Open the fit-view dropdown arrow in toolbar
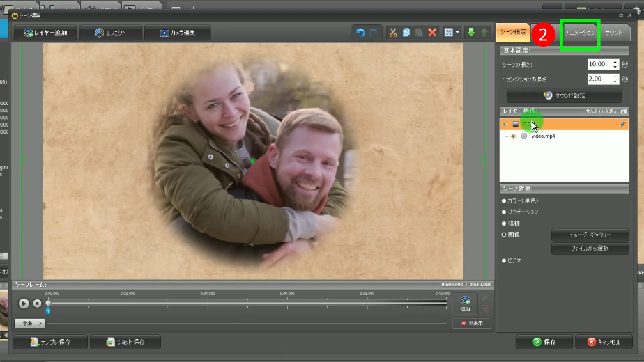 pyautogui.click(x=458, y=33)
